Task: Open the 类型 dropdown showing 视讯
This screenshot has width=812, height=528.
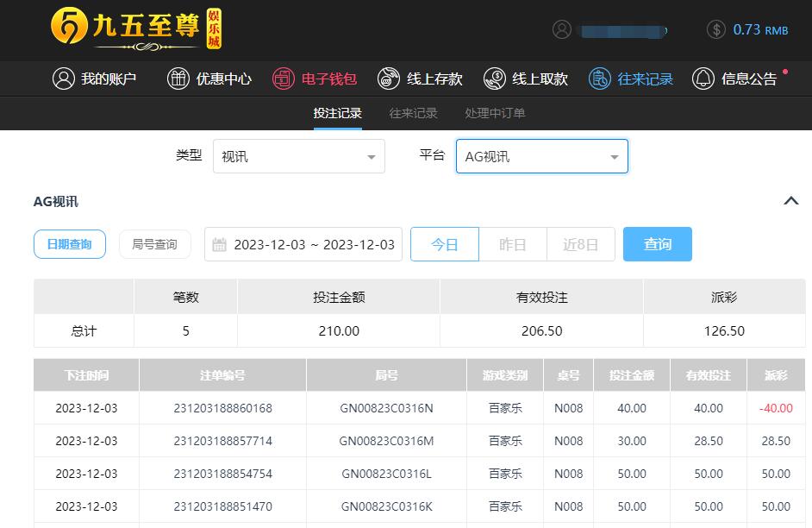Action: pyautogui.click(x=298, y=157)
